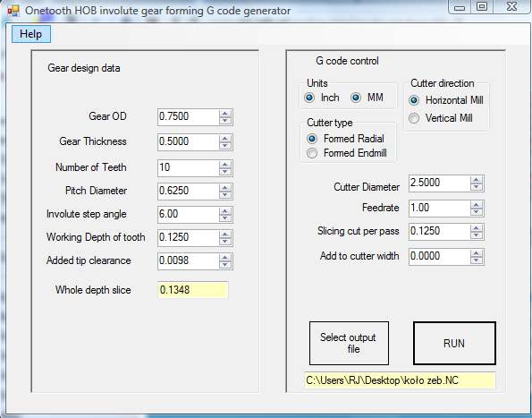Increase Added tip clearance with up arrow
Screen dimensions: 532x418
pyautogui.click(x=225, y=258)
